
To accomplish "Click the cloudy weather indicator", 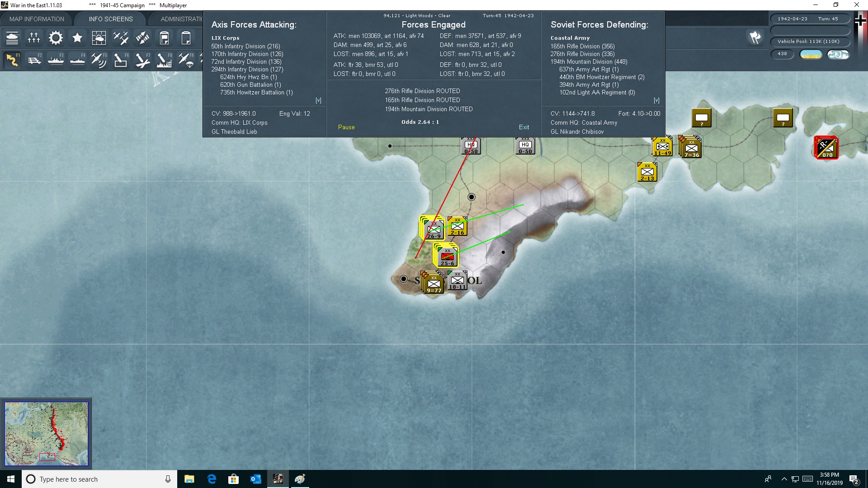I will (838, 55).
